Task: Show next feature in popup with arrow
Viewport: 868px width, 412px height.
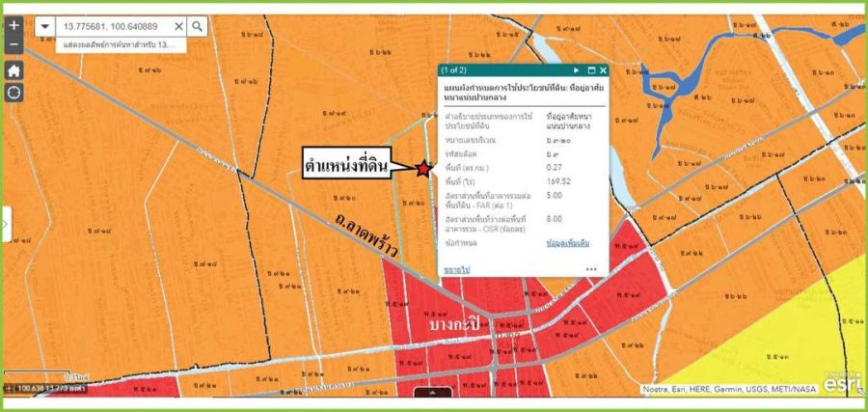Action: pos(576,70)
